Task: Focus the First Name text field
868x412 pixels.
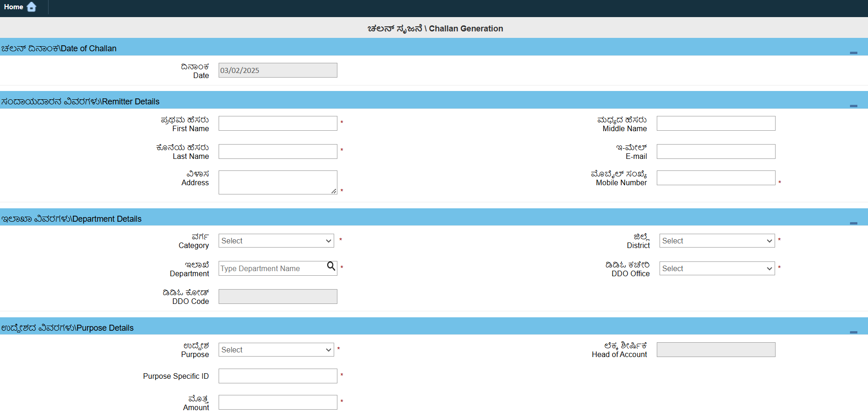Action: coord(278,123)
